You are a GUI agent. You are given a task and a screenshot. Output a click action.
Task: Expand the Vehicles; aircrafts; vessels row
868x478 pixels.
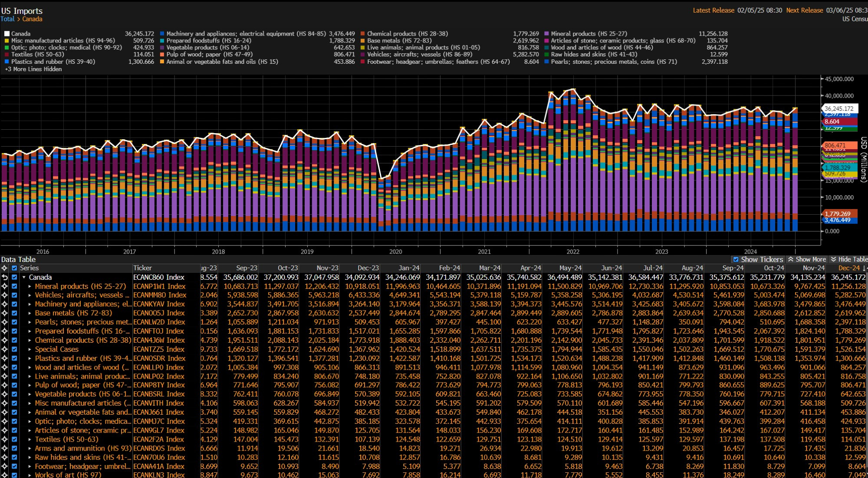tap(30, 295)
